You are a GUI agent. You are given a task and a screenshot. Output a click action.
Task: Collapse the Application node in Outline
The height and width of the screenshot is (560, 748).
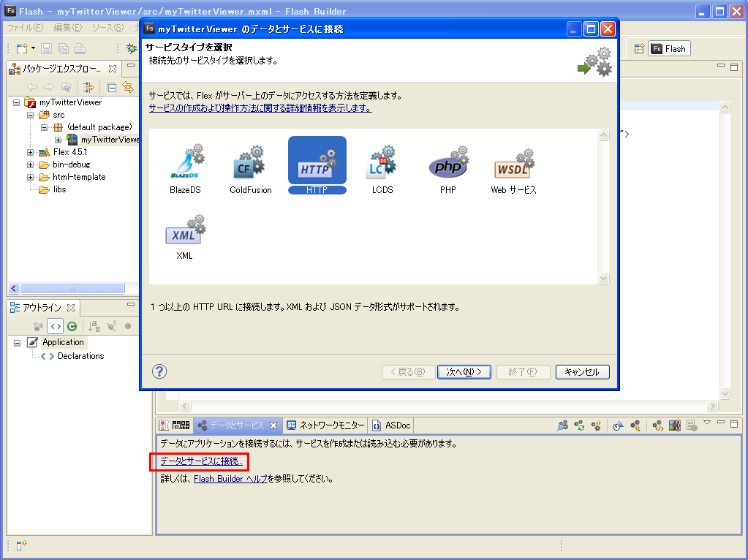click(x=17, y=343)
